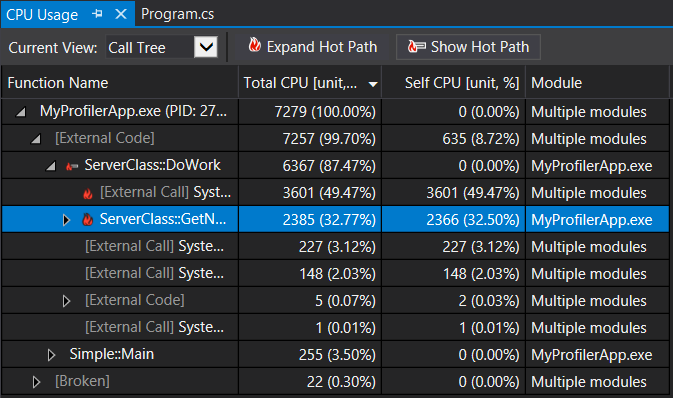673x398 pixels.
Task: Select the Simple::Main function row
Action: (x=335, y=355)
